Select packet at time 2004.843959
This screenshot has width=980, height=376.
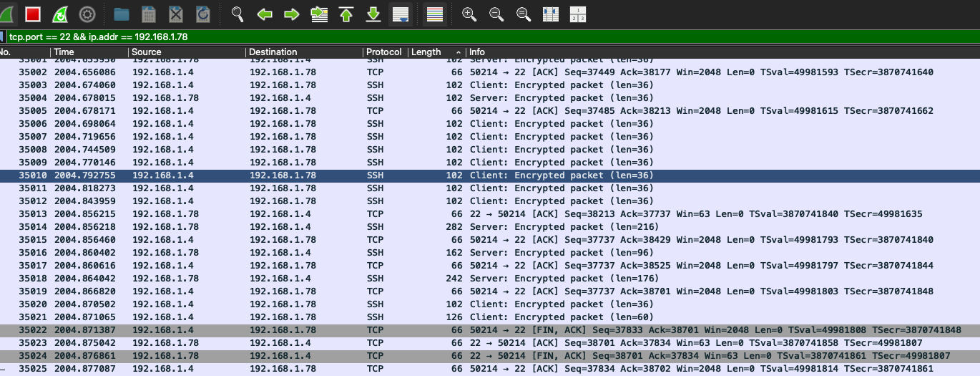(490, 201)
